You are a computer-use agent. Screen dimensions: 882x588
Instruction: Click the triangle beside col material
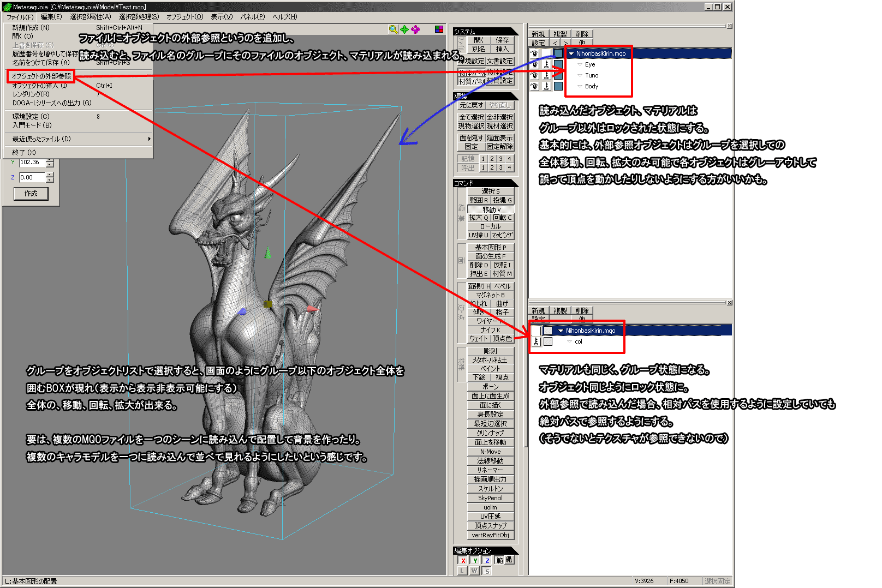[569, 341]
